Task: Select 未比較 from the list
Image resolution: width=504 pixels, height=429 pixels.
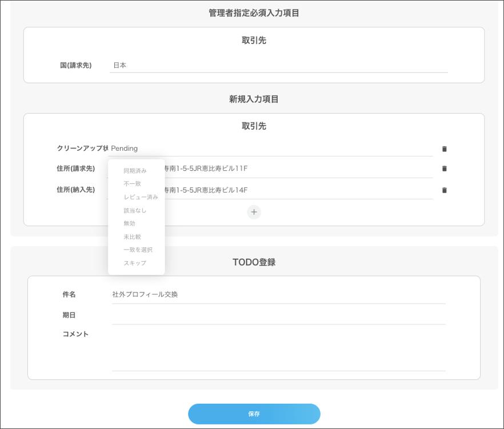Action: (x=133, y=237)
